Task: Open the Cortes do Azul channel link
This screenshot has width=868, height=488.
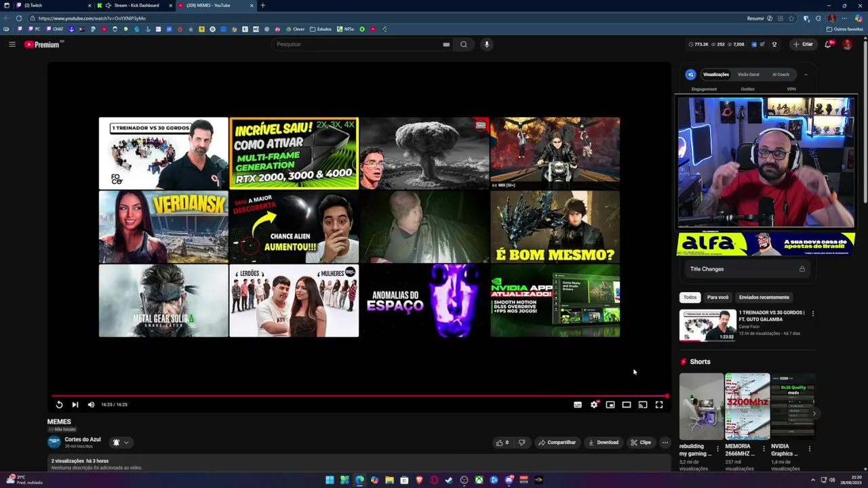Action: (x=83, y=439)
